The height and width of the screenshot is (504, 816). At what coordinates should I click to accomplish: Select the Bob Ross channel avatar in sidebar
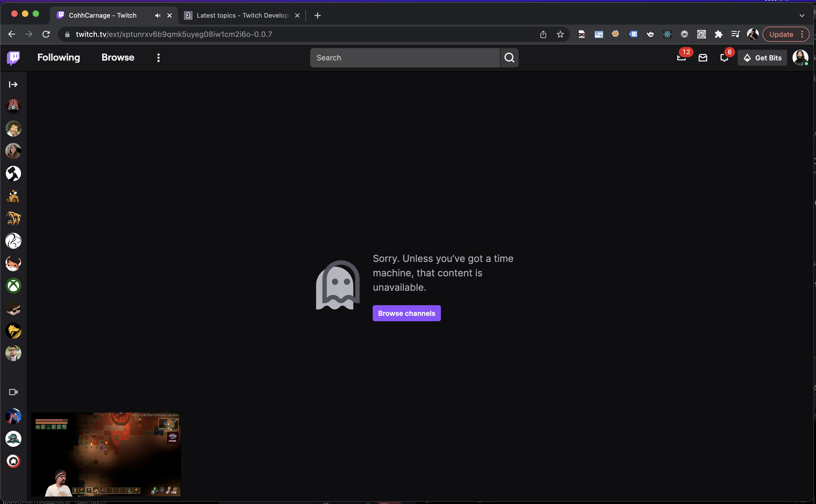click(13, 128)
